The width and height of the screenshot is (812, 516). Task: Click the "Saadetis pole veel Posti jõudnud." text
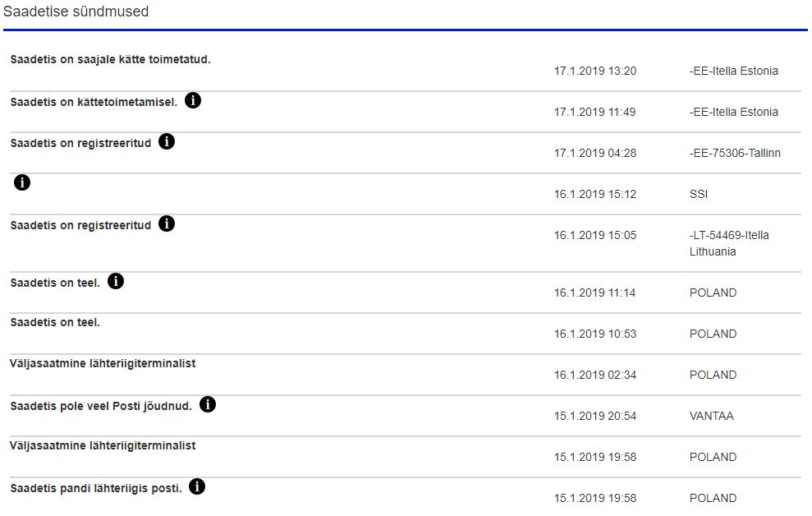coord(101,406)
